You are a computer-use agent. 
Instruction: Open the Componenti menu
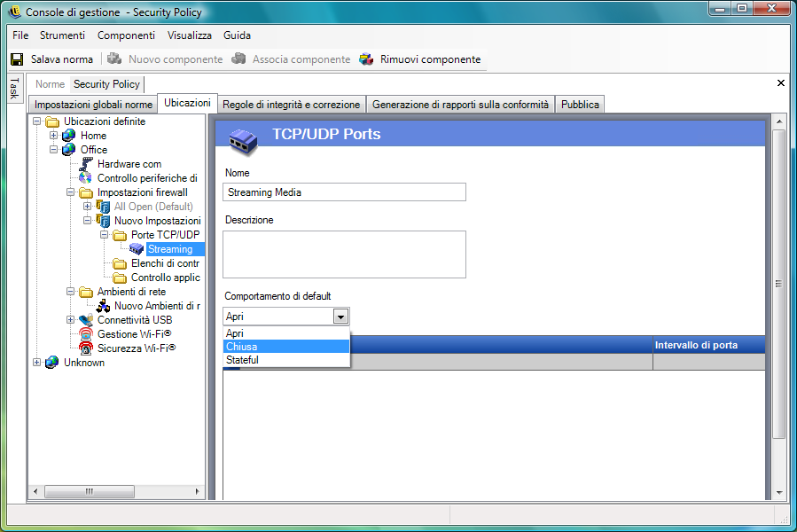(126, 35)
